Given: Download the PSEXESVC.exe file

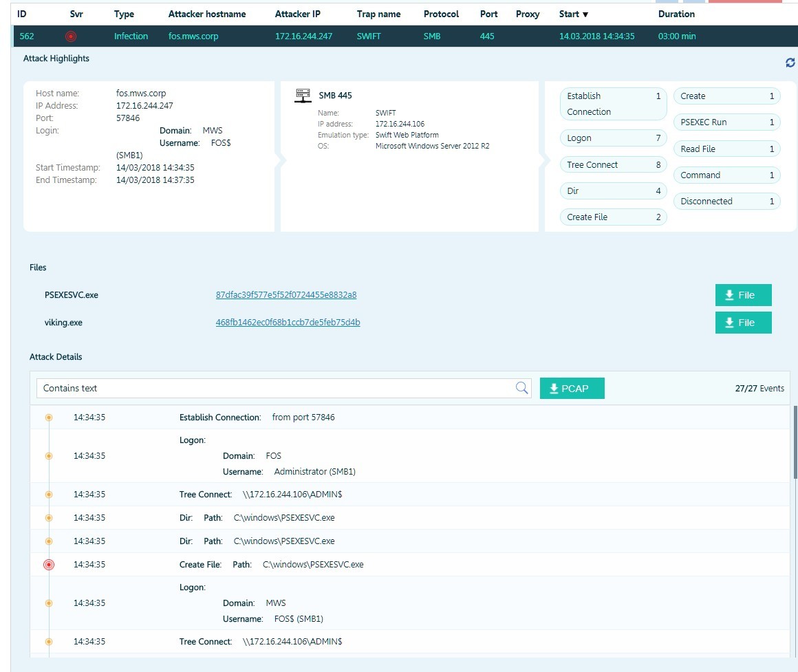Looking at the screenshot, I should tap(743, 295).
